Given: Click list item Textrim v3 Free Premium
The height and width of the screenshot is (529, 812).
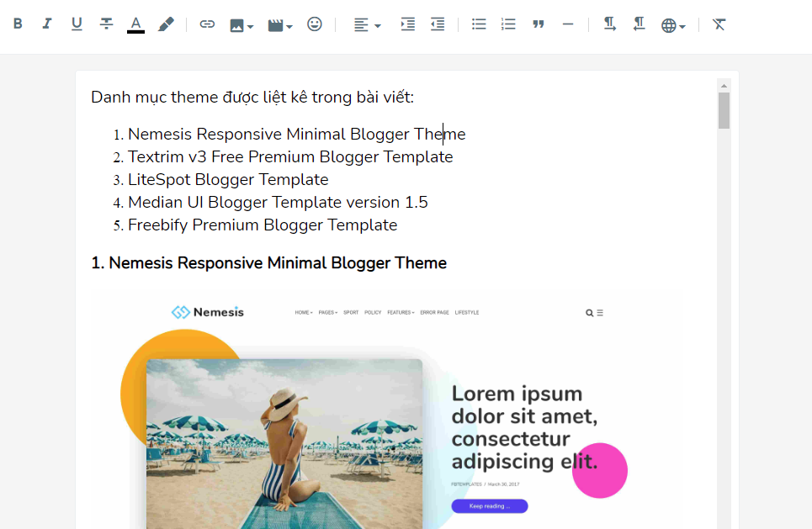Looking at the screenshot, I should click(290, 156).
